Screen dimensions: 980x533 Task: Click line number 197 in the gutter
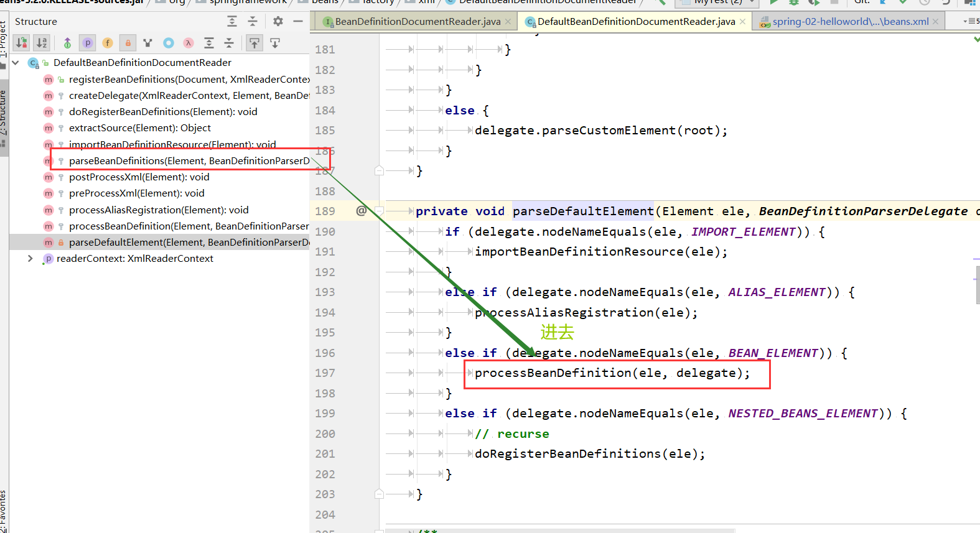coord(325,373)
